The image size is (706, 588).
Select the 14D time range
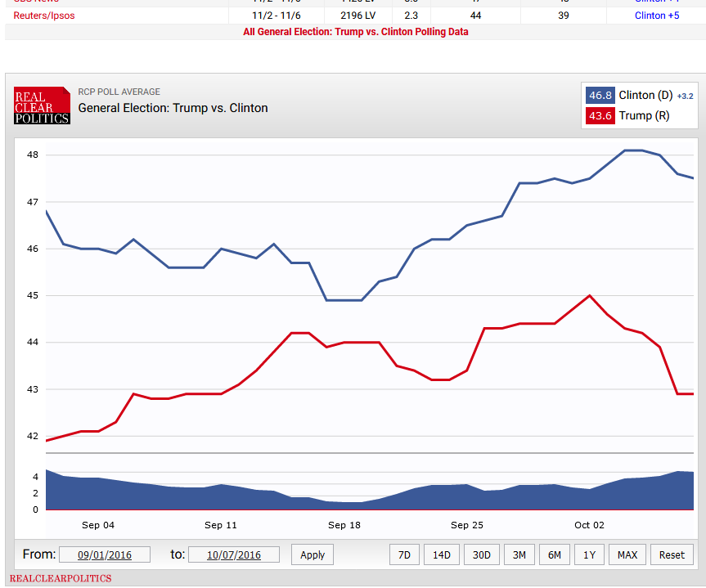441,554
